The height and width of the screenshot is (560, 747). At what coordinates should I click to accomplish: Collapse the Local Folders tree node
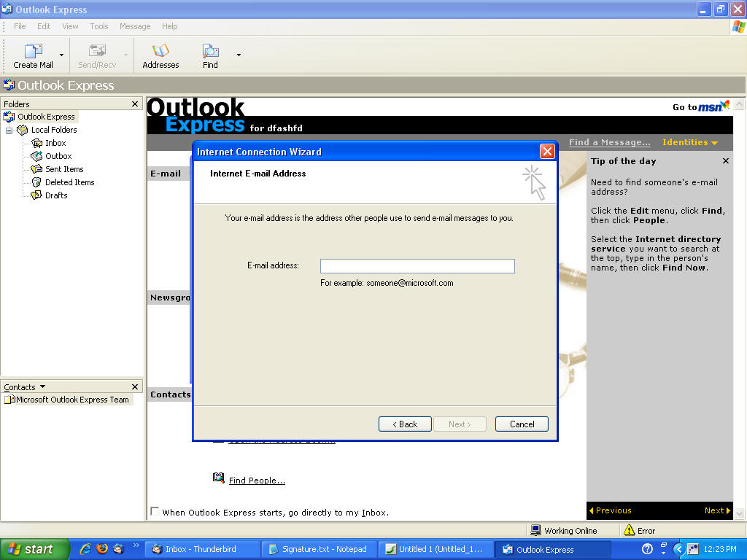[9, 130]
